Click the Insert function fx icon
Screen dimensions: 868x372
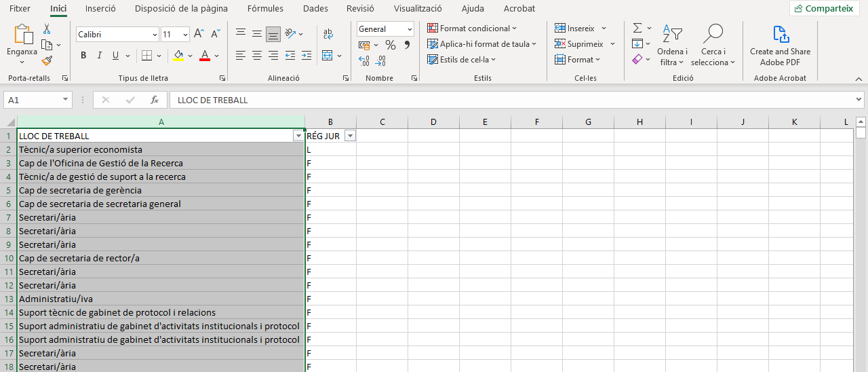(x=155, y=100)
